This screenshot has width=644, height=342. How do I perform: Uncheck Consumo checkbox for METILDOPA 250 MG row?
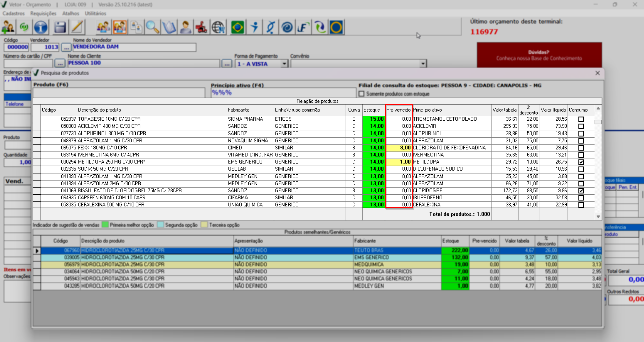click(x=581, y=162)
